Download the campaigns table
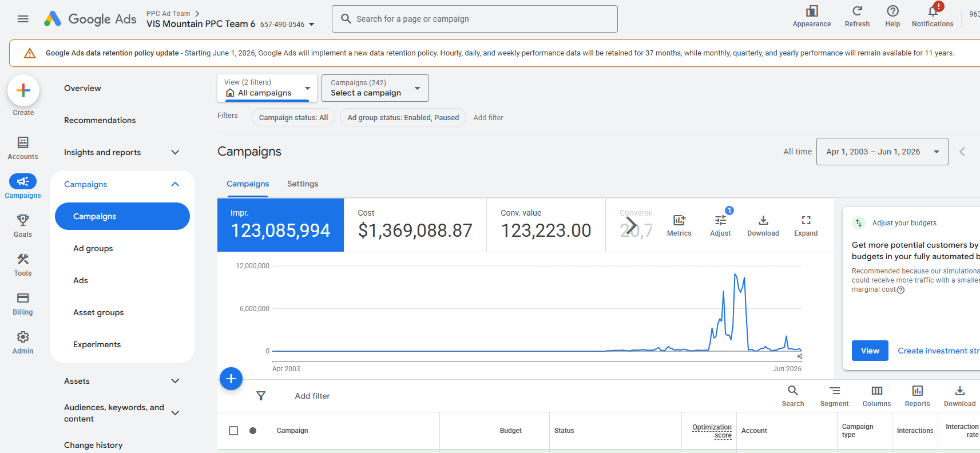This screenshot has width=980, height=453. click(959, 396)
